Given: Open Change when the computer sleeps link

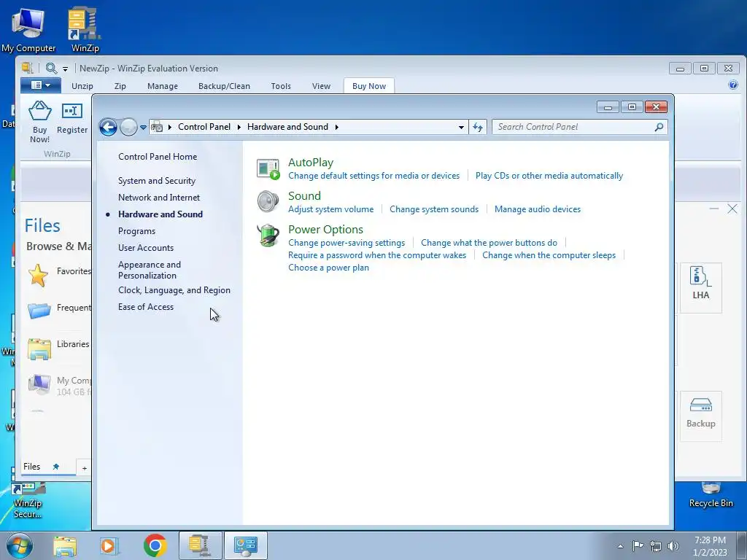Looking at the screenshot, I should tap(549, 255).
